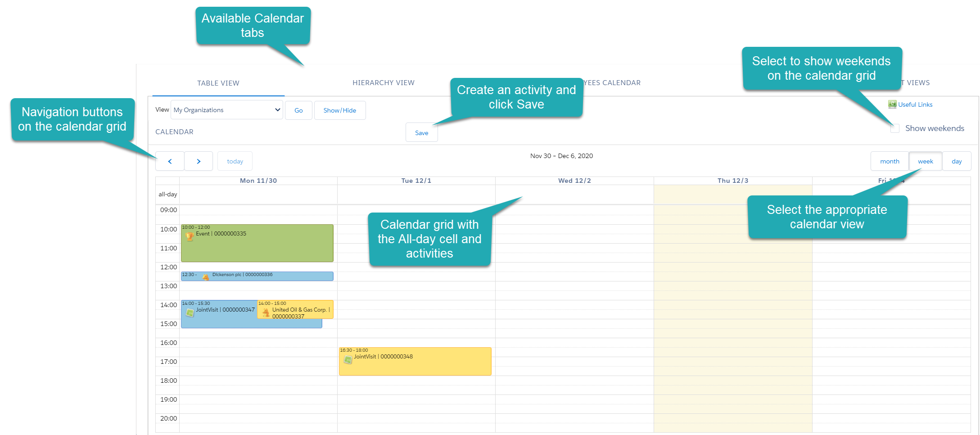The image size is (980, 435).
Task: Switch to the Hierarchy View tab
Action: [384, 82]
